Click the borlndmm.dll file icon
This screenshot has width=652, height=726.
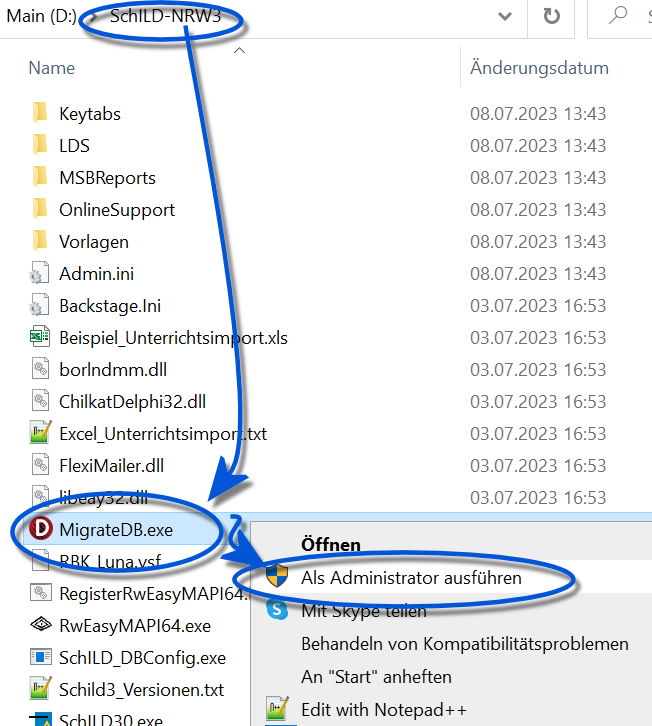(40, 369)
